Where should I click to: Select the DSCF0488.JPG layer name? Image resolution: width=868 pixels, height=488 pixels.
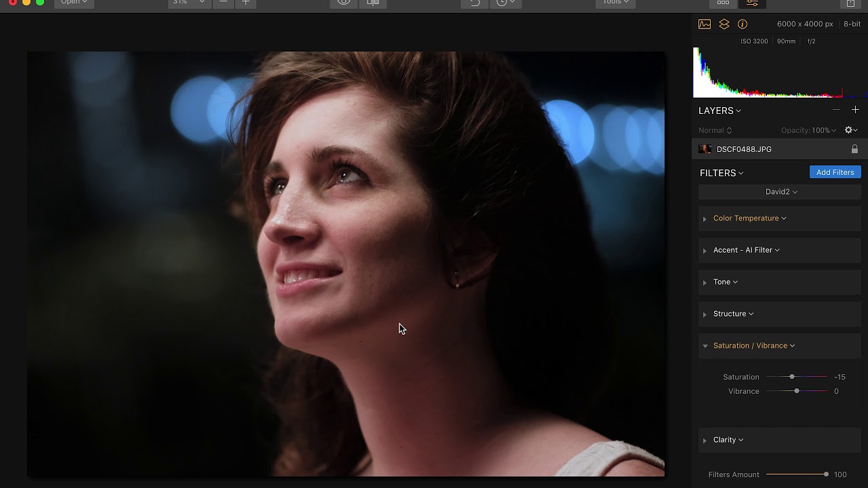tap(744, 149)
